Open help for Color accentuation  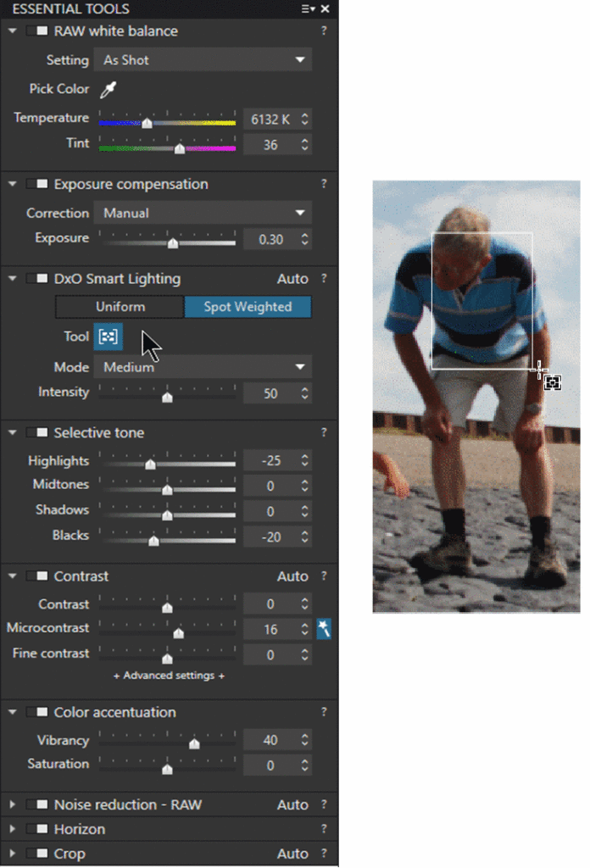tap(324, 712)
